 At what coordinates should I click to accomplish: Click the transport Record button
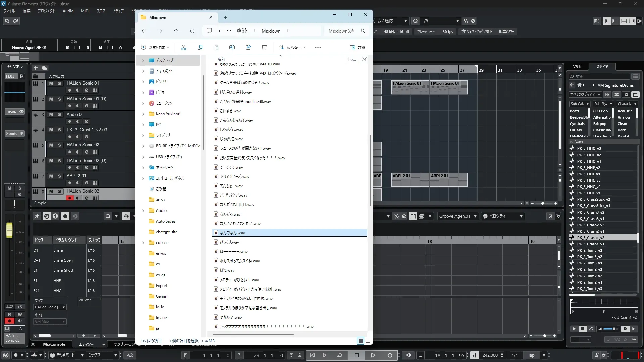coord(390,355)
